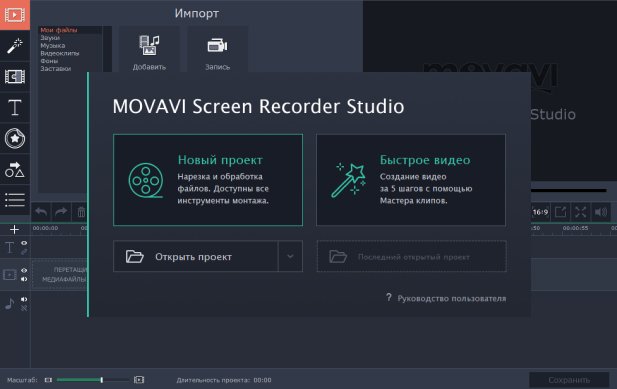
Task: Mute the audio music track
Action: (x=24, y=299)
